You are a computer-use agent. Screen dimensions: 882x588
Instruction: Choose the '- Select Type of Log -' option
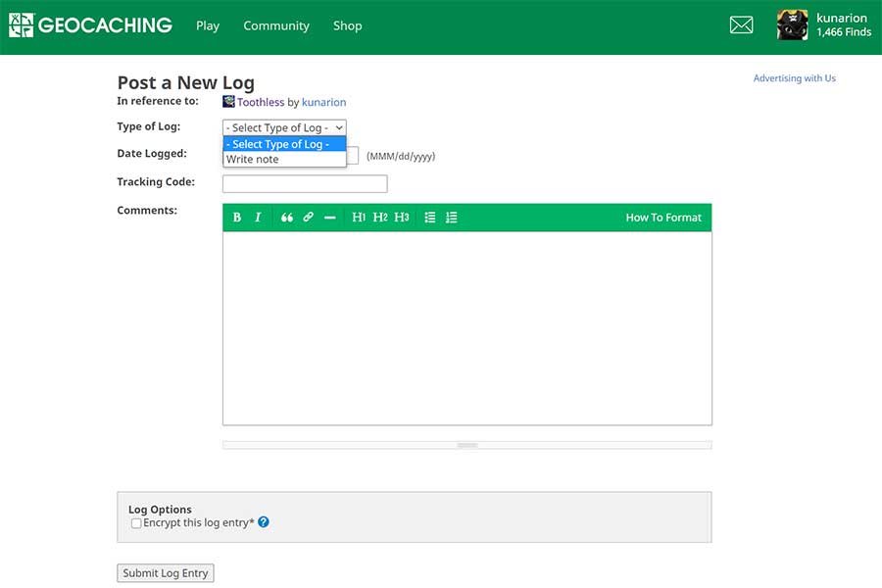(284, 144)
